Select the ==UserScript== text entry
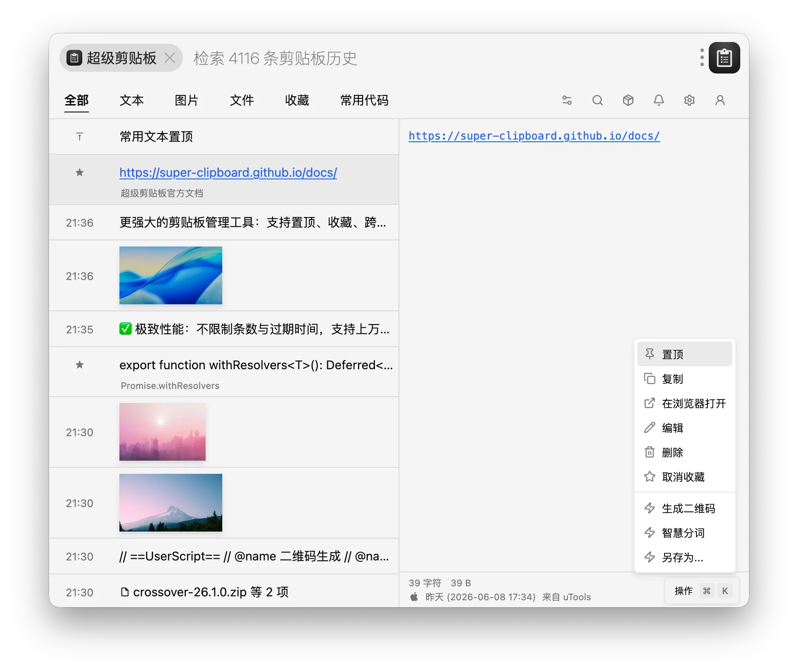This screenshot has height=672, width=798. (224, 556)
